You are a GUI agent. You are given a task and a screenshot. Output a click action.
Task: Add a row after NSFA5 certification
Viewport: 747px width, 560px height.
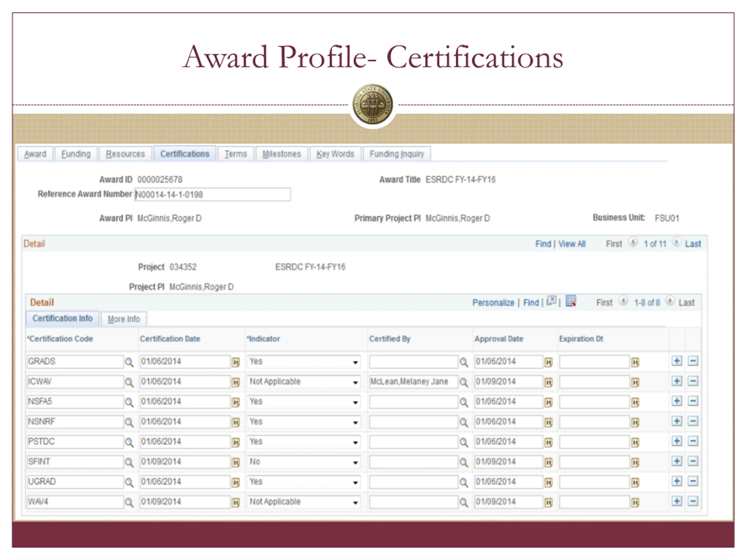coord(677,401)
